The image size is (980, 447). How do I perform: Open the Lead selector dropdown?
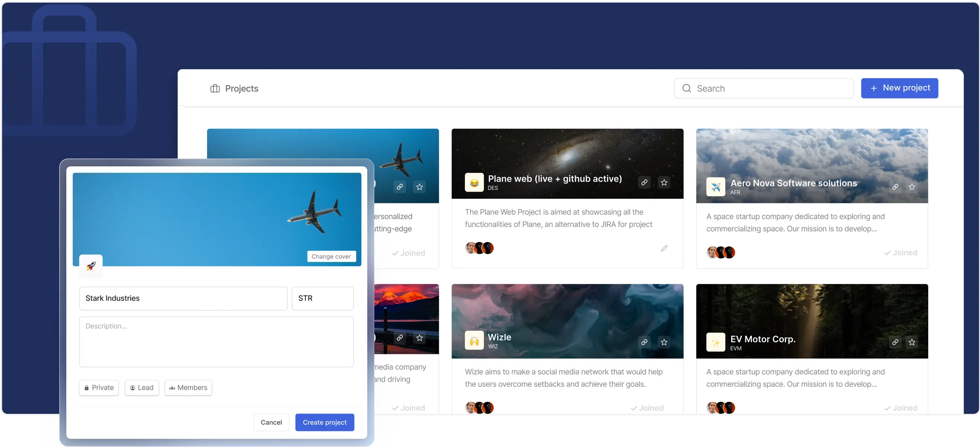pyautogui.click(x=142, y=388)
